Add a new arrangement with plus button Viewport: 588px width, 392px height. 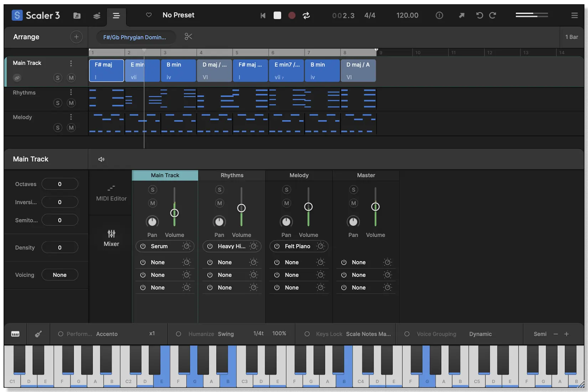(76, 37)
